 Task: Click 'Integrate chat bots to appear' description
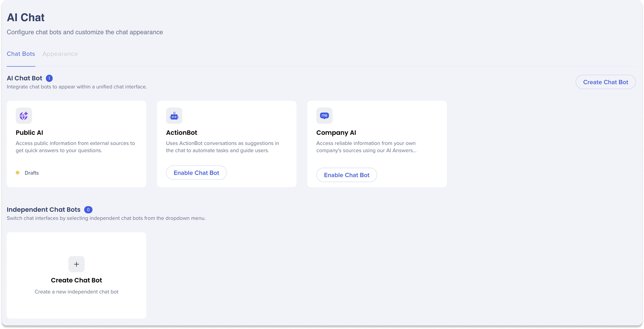pyautogui.click(x=77, y=87)
